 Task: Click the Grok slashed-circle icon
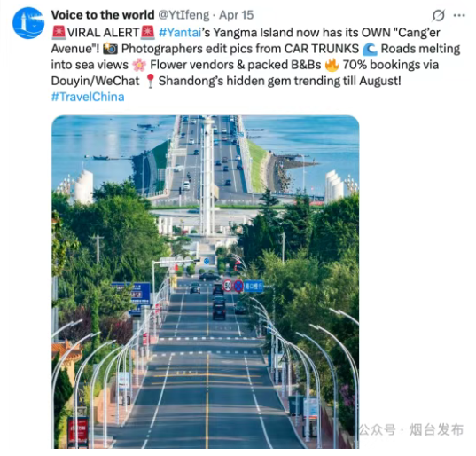[x=439, y=15]
